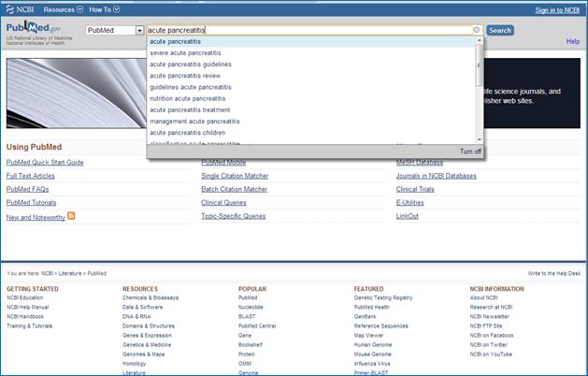Open PubMed Tutorials link

tap(31, 203)
